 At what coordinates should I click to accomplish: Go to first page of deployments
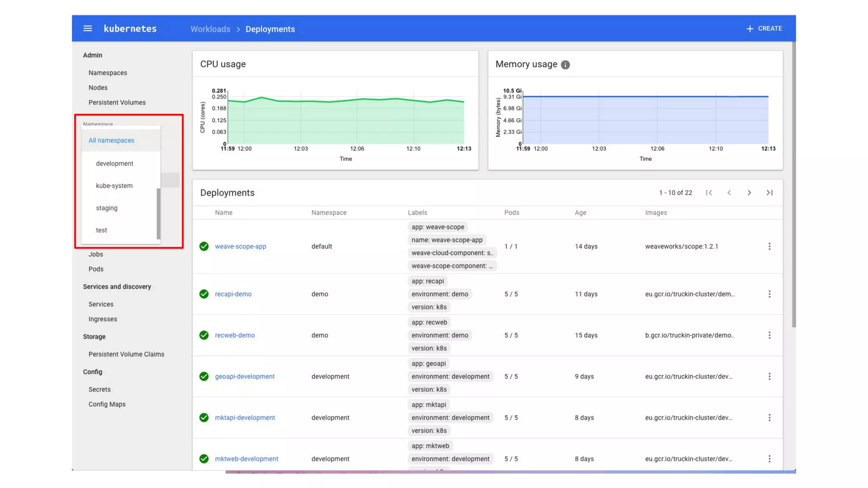pos(709,193)
